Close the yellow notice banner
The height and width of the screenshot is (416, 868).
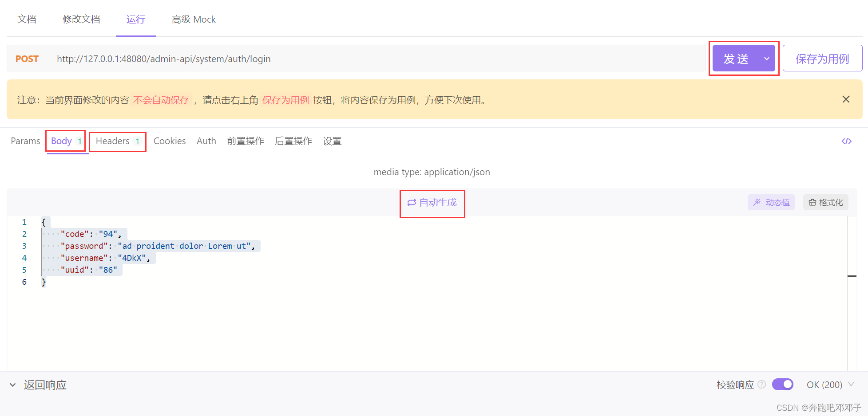click(x=846, y=99)
